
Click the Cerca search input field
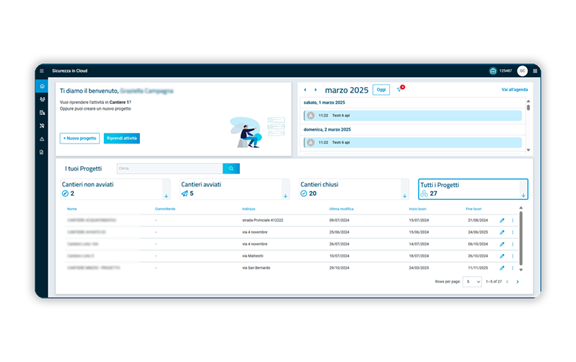[170, 168]
